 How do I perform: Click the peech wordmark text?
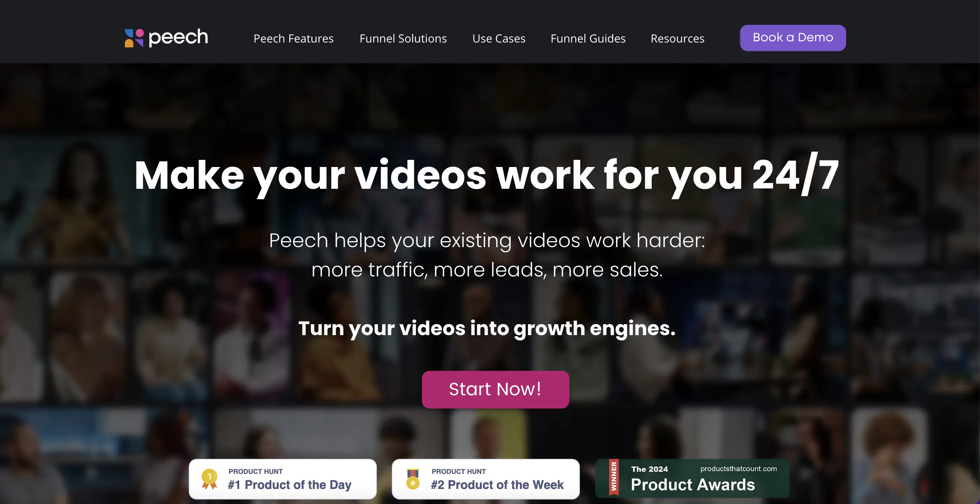[x=178, y=38]
